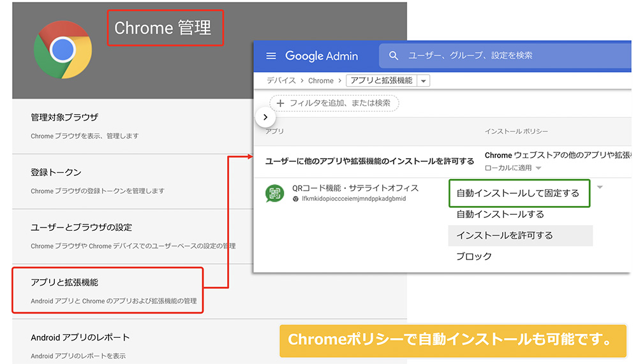Click ユーザーに他のアプリや拡張機能のインストールを許可する row
The image size is (638, 364).
click(369, 161)
